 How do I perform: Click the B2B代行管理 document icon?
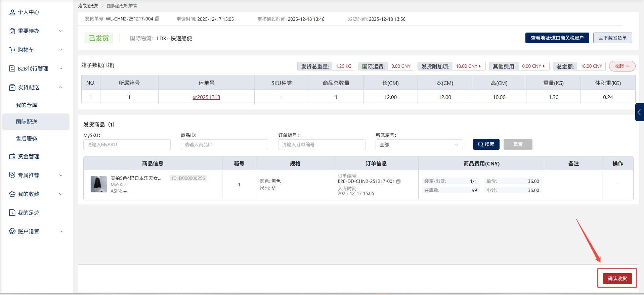click(x=12, y=69)
